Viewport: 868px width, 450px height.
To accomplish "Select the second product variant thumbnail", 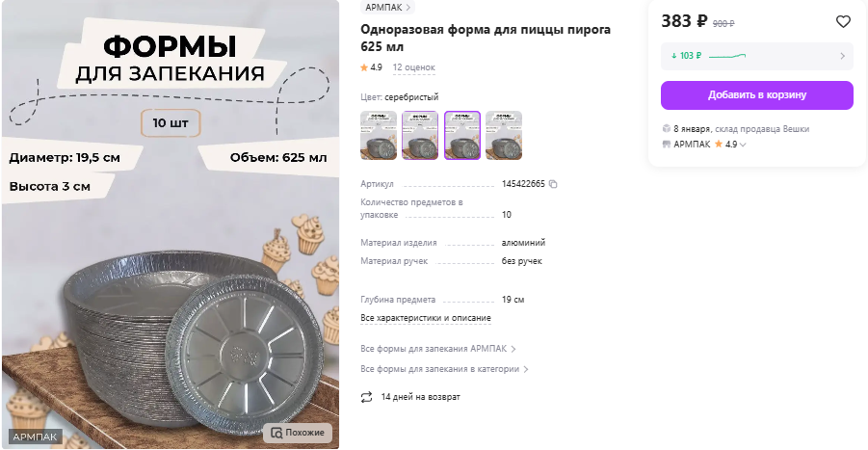I will [420, 135].
